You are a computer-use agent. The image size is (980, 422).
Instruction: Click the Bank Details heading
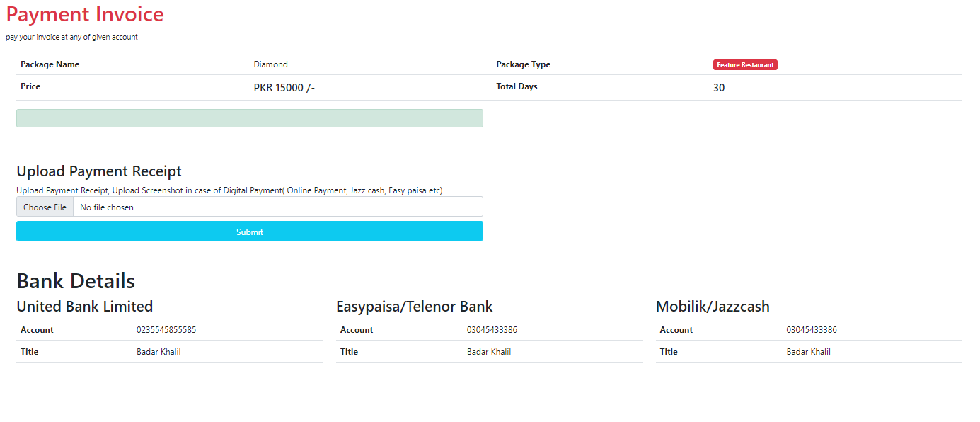click(x=76, y=281)
